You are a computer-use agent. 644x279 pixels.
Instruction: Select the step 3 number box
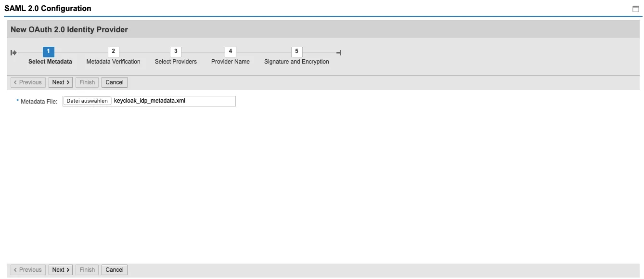[176, 52]
